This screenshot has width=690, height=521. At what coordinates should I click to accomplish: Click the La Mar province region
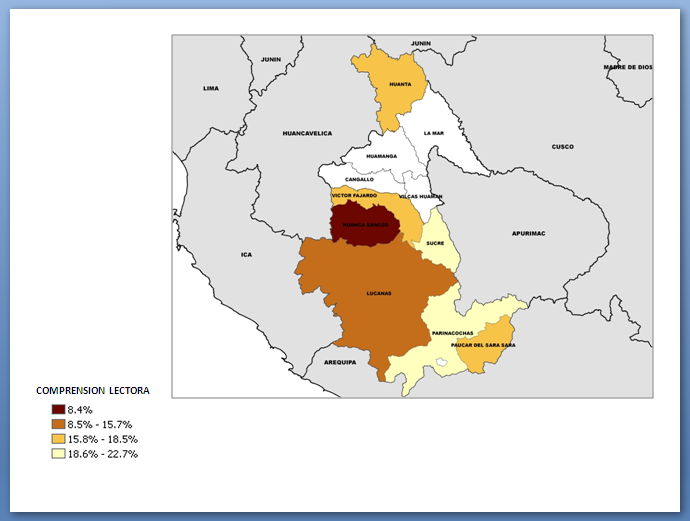click(x=433, y=133)
